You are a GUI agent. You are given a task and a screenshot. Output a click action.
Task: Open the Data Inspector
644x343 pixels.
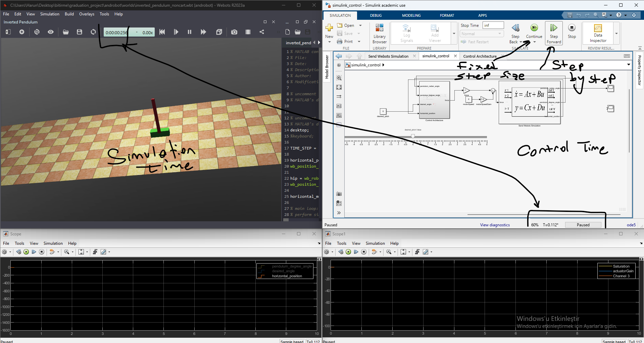click(598, 34)
